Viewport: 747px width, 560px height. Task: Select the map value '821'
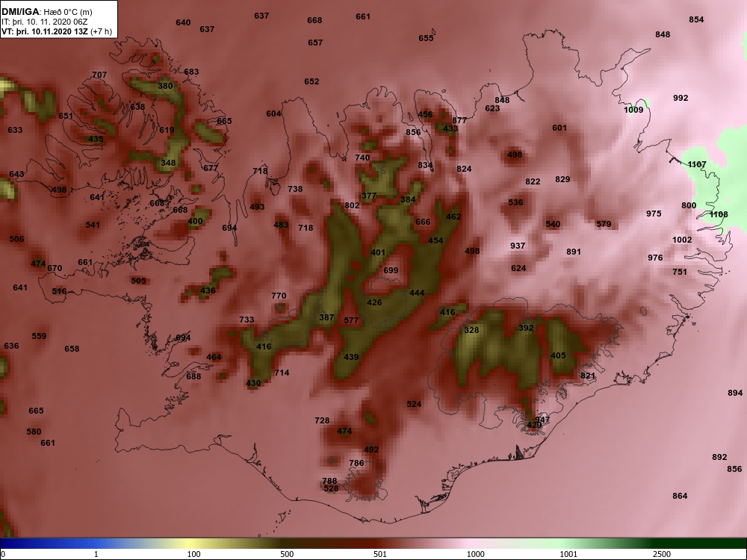(x=588, y=376)
